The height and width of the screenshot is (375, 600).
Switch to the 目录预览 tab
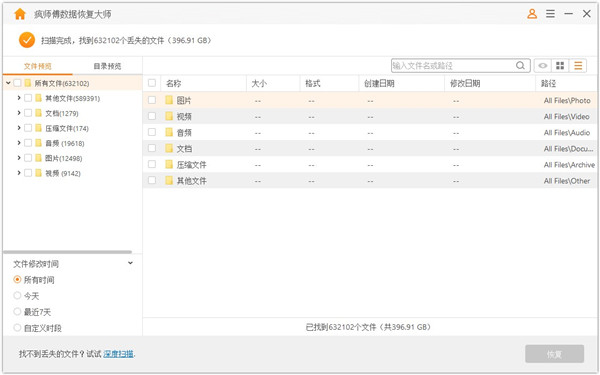108,66
